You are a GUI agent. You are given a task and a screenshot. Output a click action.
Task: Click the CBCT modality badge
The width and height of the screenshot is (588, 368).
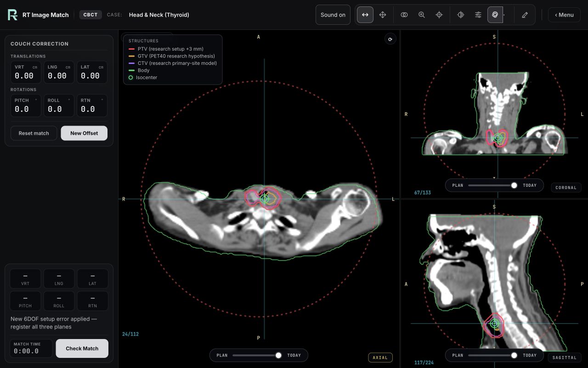90,15
